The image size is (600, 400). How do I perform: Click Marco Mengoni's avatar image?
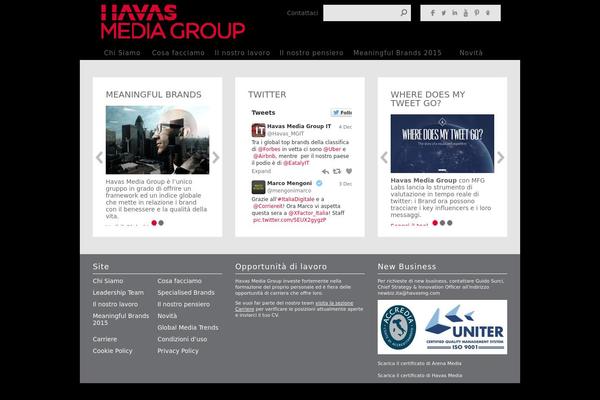[x=258, y=187]
